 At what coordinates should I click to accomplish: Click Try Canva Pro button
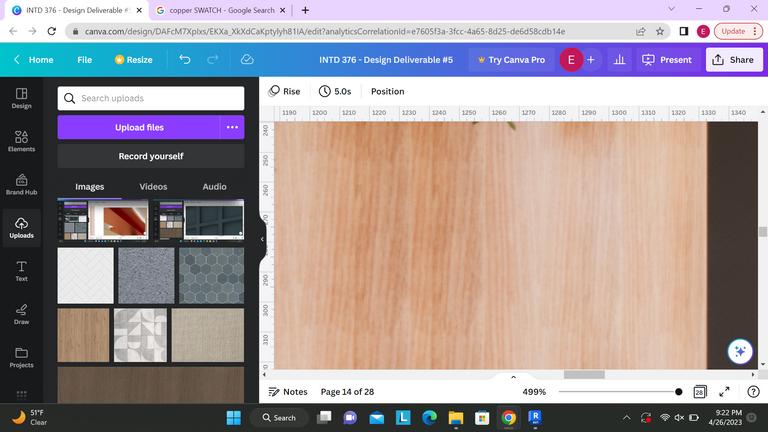point(511,60)
